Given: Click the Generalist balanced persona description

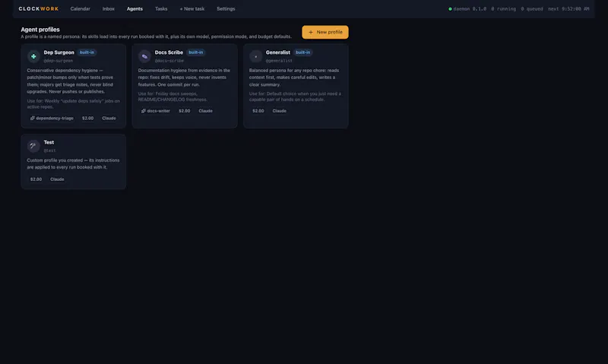Looking at the screenshot, I should pos(294,78).
